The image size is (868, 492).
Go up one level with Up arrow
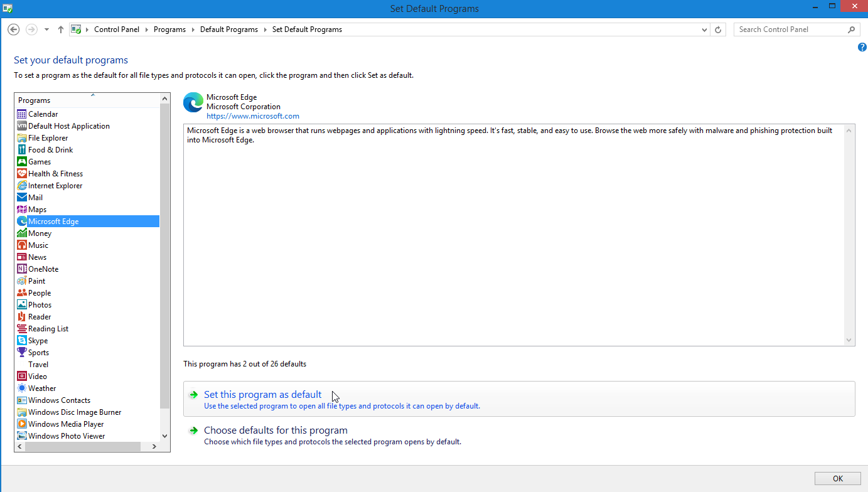[x=61, y=29]
